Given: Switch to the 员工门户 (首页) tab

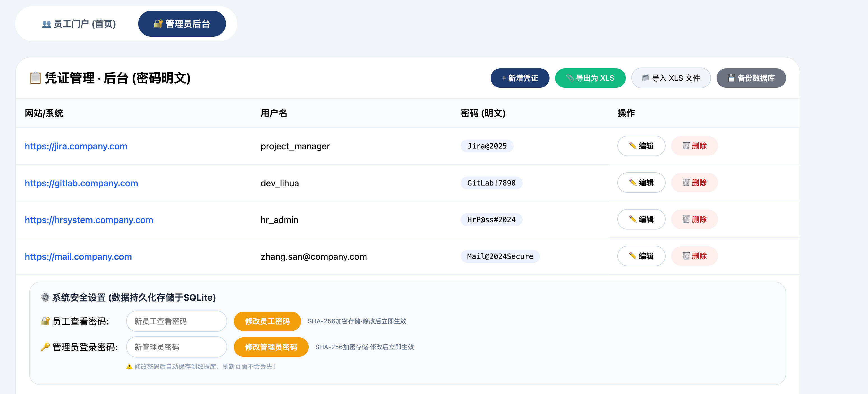Looking at the screenshot, I should click(x=79, y=24).
